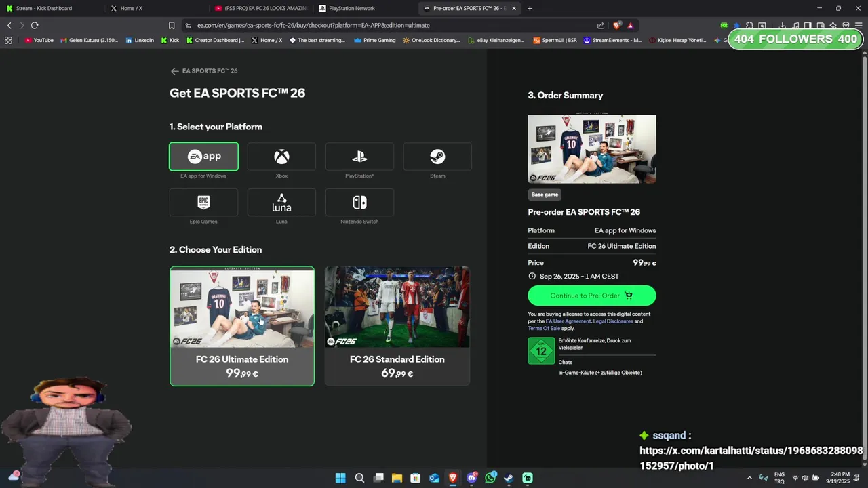The image size is (868, 488).
Task: Select the Steam platform tile
Action: pyautogui.click(x=437, y=157)
